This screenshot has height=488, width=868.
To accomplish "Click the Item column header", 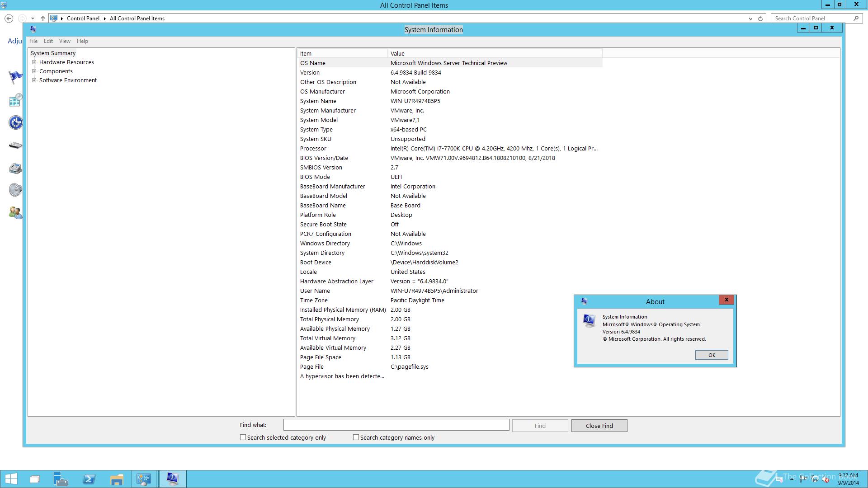I will point(342,53).
